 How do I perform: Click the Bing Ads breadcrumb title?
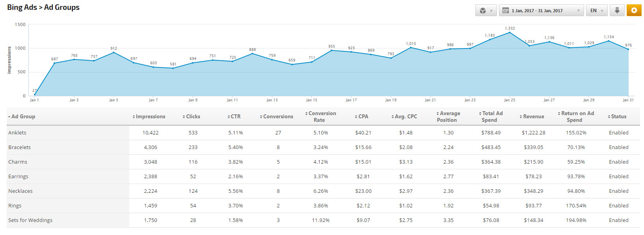click(22, 7)
